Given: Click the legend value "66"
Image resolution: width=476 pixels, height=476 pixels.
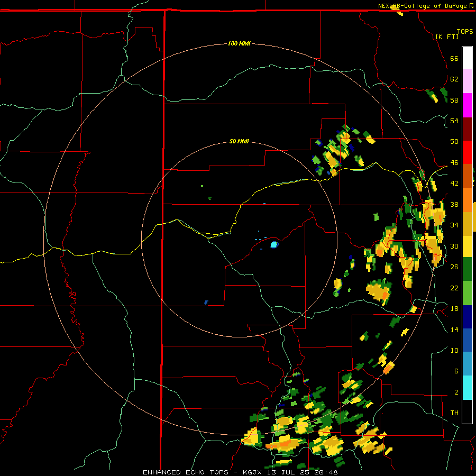Looking at the screenshot, I should coord(454,58).
